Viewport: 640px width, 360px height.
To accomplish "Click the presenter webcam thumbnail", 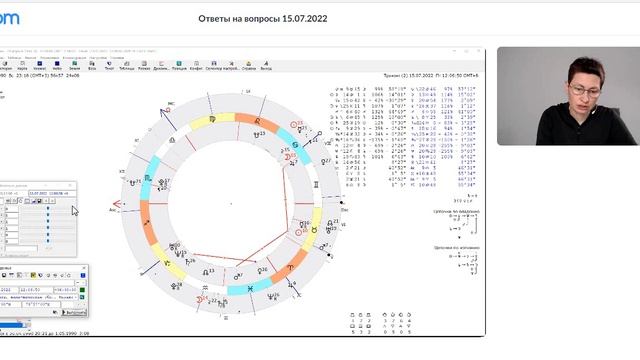I will click(x=568, y=96).
